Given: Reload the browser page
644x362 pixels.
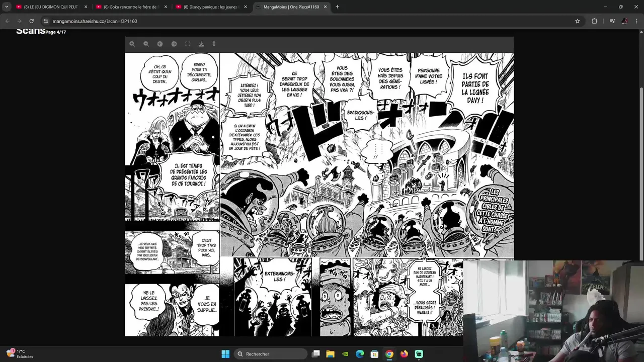Looking at the screenshot, I should [31, 21].
